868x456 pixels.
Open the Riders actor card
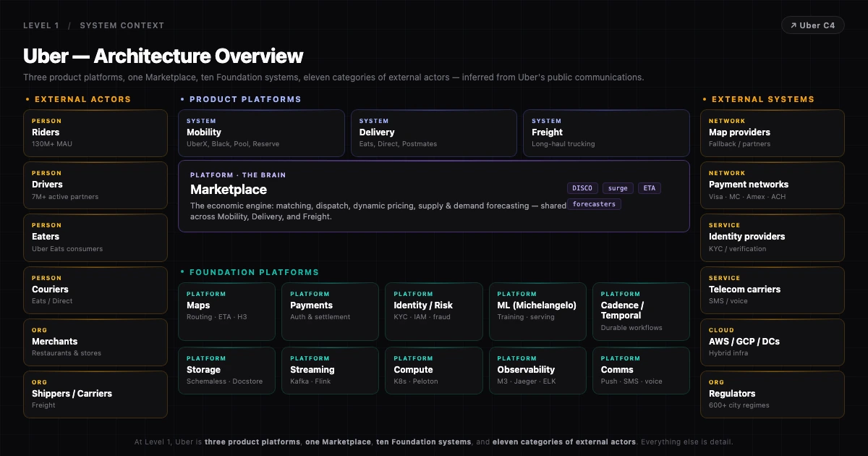click(x=95, y=133)
